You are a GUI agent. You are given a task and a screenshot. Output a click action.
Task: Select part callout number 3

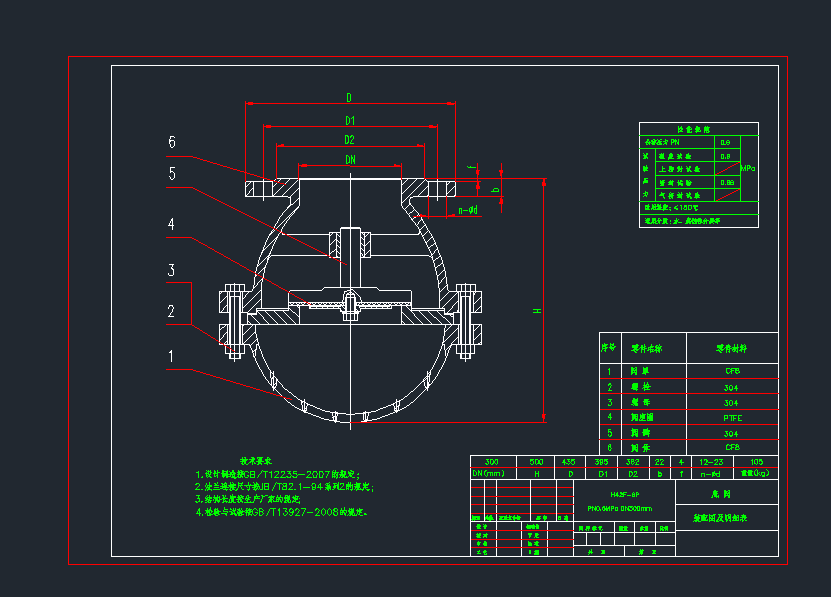(x=171, y=270)
